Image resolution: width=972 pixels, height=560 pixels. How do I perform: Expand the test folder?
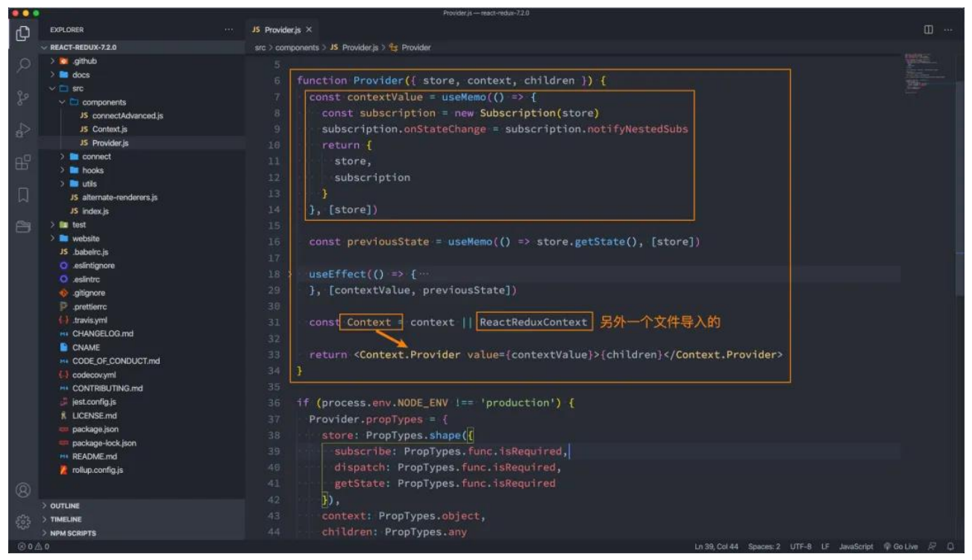coord(143,224)
